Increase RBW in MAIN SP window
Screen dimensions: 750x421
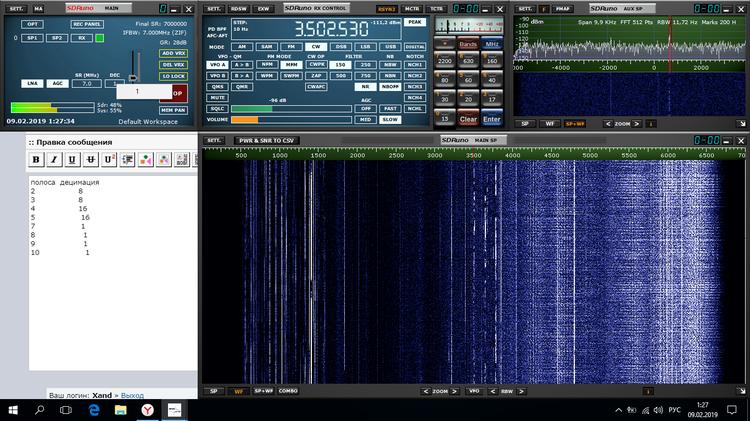click(521, 391)
